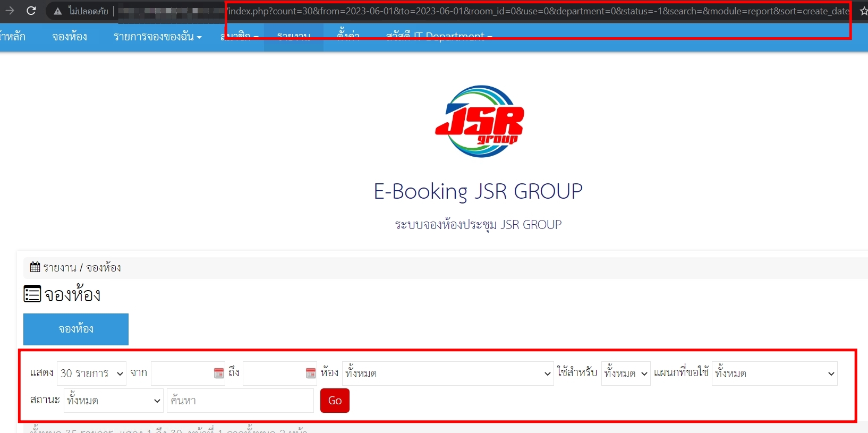Expand the ห้อง room dropdown
The width and height of the screenshot is (868, 433).
[x=448, y=373]
